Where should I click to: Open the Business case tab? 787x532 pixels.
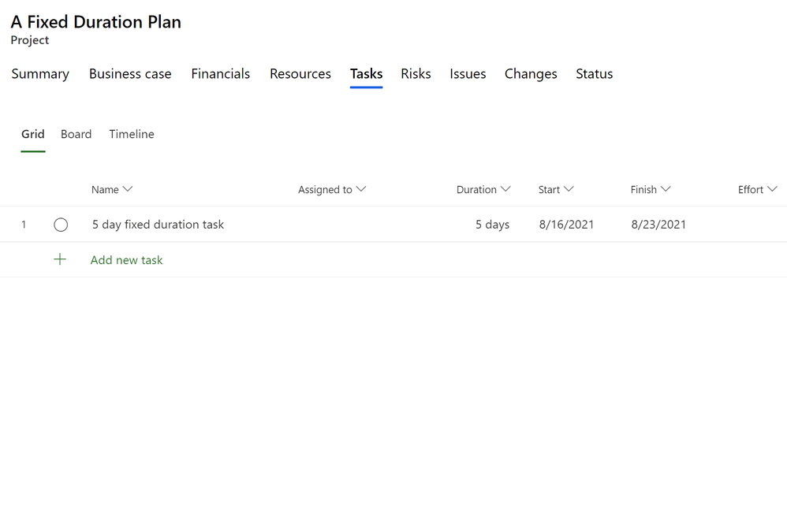[x=130, y=74]
